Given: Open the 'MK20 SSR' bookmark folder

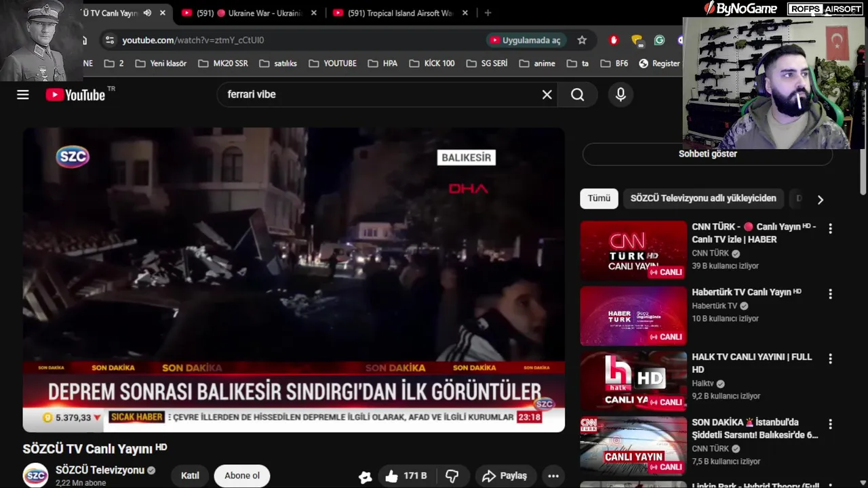Looking at the screenshot, I should pyautogui.click(x=223, y=63).
